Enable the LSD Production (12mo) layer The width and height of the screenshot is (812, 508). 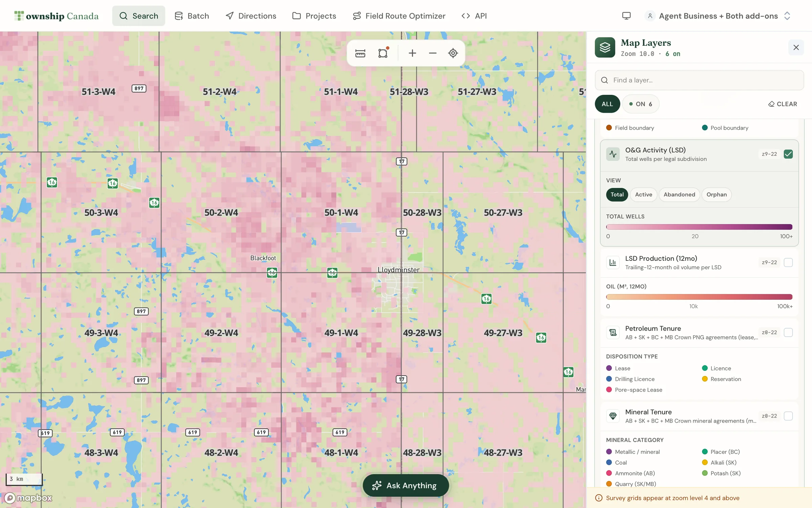[x=788, y=262]
